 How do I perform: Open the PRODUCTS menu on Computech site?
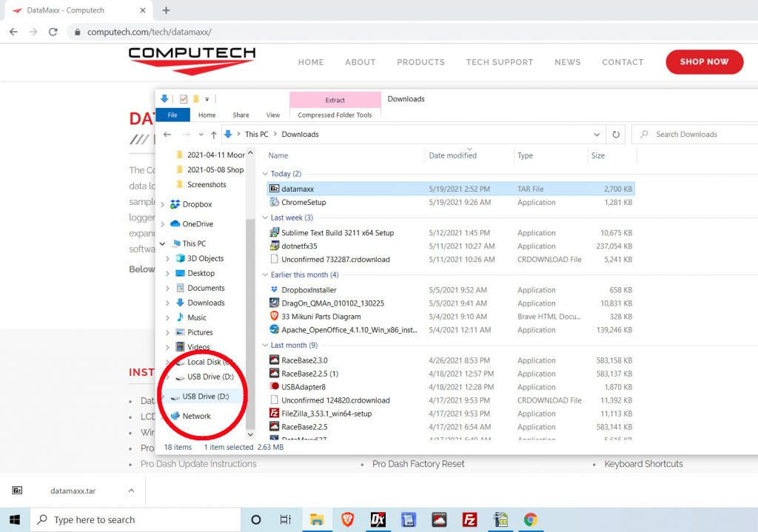421,62
